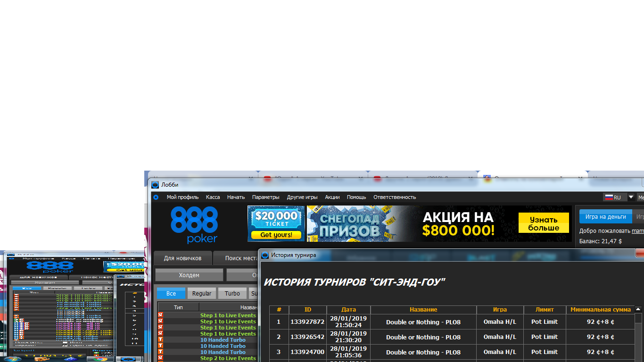The width and height of the screenshot is (644, 362).
Task: Click the 92 ¢+8 ¢ amount in row 133927872
Action: (x=601, y=322)
